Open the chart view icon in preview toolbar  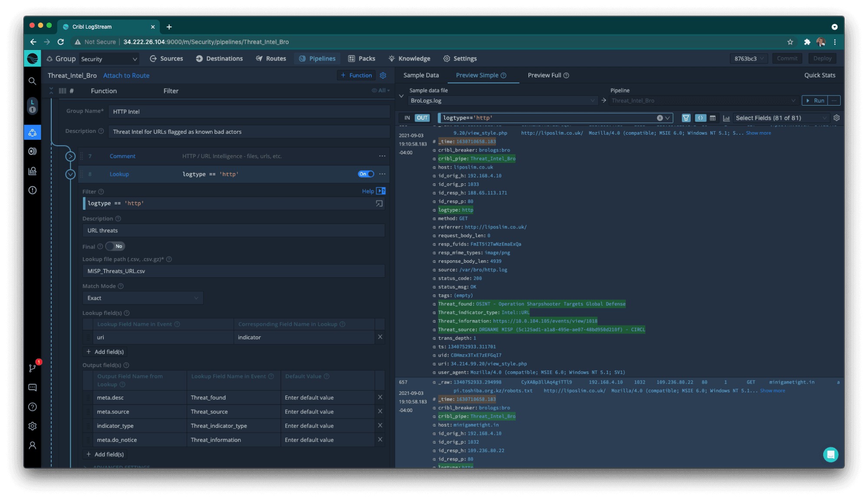[x=726, y=118]
